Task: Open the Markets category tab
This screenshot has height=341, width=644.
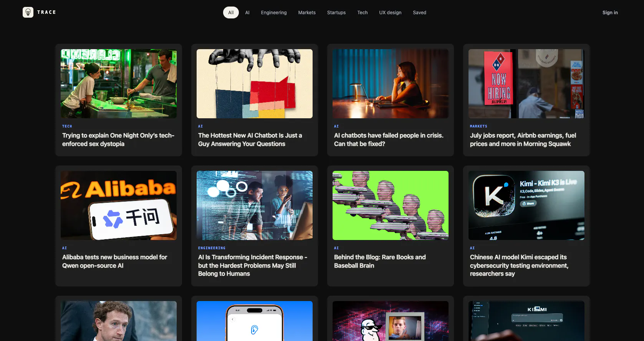Action: tap(307, 13)
